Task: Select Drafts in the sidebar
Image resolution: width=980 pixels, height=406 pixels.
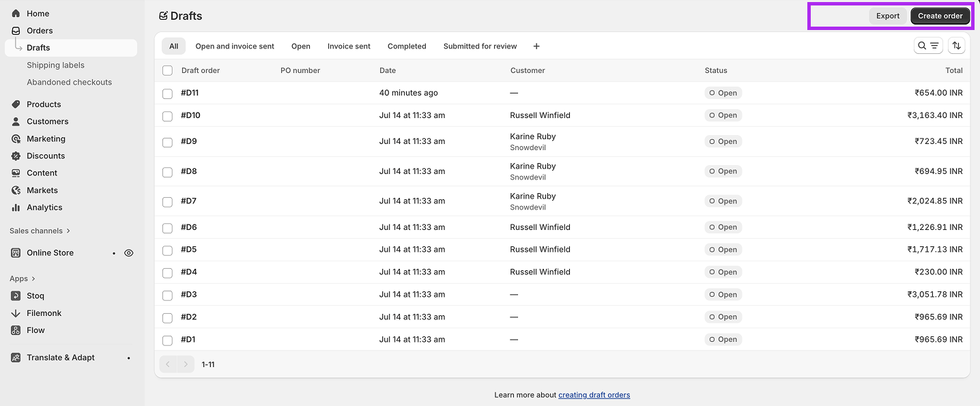Action: click(x=71, y=48)
